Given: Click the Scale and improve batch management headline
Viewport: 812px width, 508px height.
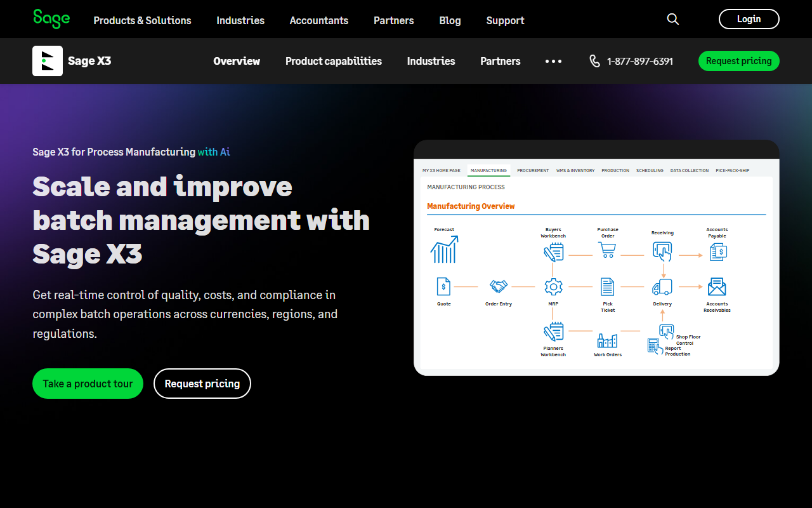Looking at the screenshot, I should point(201,220).
